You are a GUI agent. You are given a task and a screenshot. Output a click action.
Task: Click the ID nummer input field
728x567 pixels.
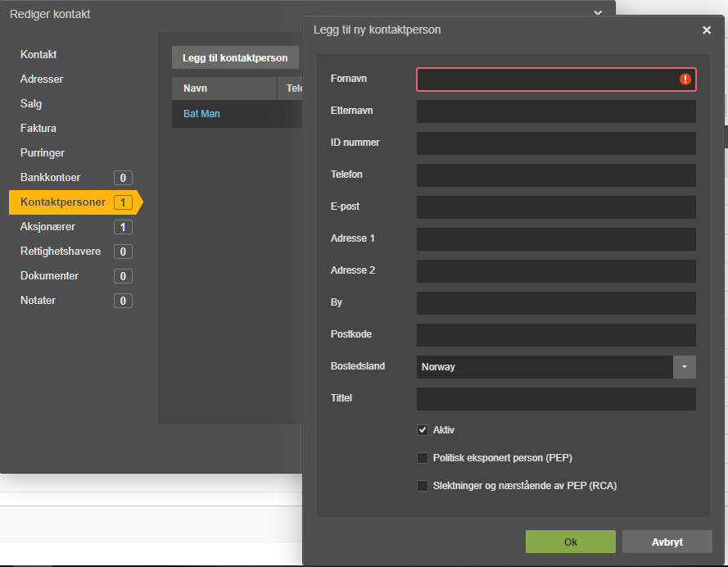(x=556, y=143)
